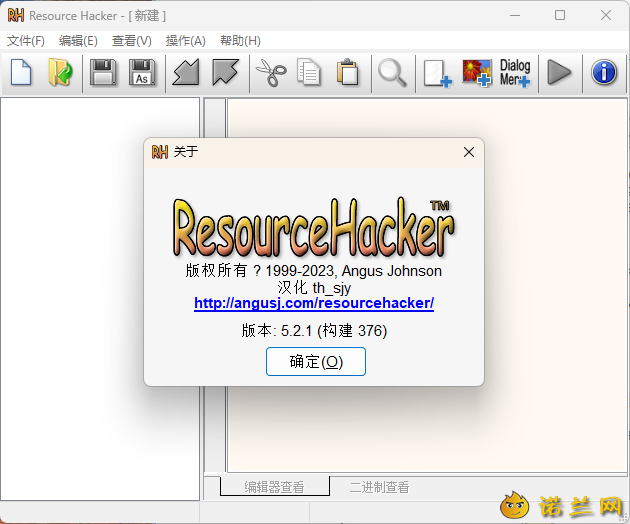Click the Save As floppy icon
The height and width of the screenshot is (524, 630).
click(x=142, y=73)
